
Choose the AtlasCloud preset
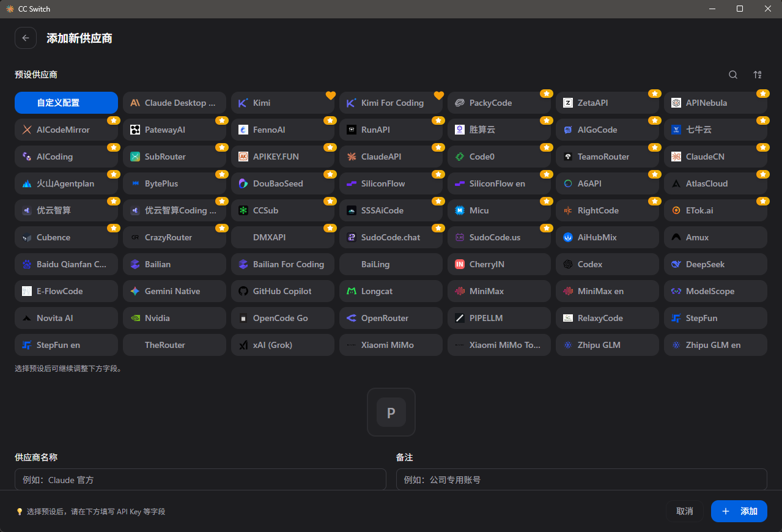point(715,183)
